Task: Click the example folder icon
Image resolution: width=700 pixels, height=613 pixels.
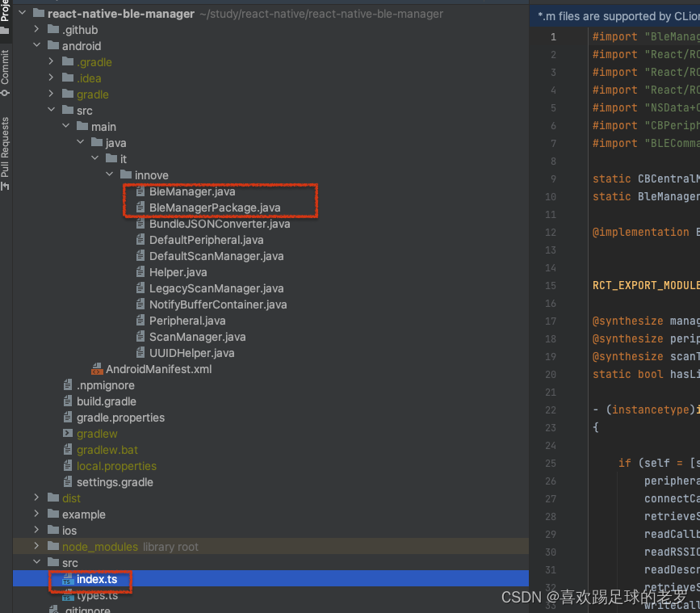Action: (x=53, y=514)
